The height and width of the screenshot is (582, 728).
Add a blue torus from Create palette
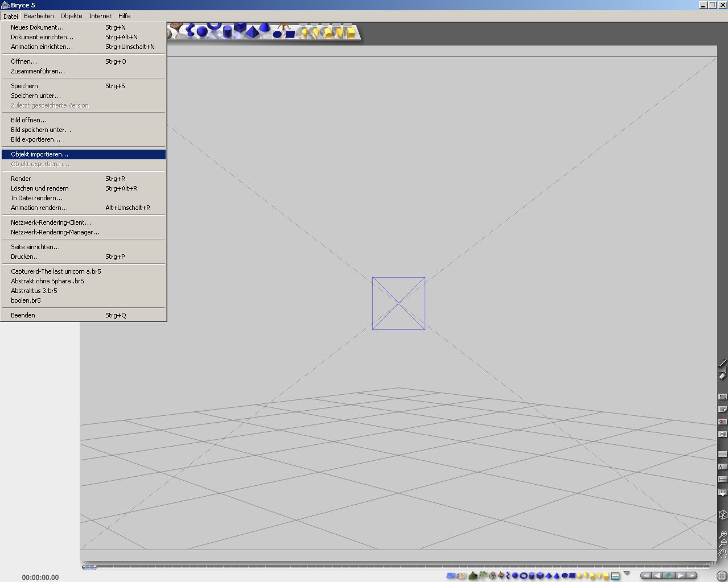(x=214, y=27)
